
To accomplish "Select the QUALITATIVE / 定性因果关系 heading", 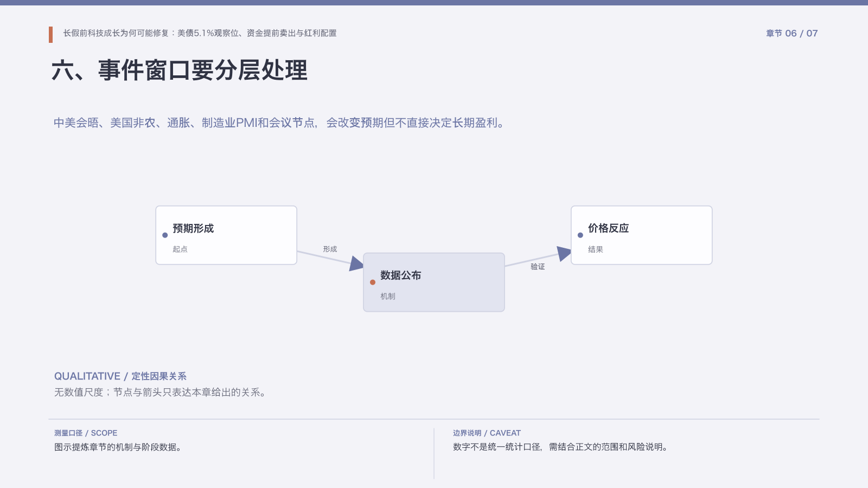I will click(x=120, y=376).
